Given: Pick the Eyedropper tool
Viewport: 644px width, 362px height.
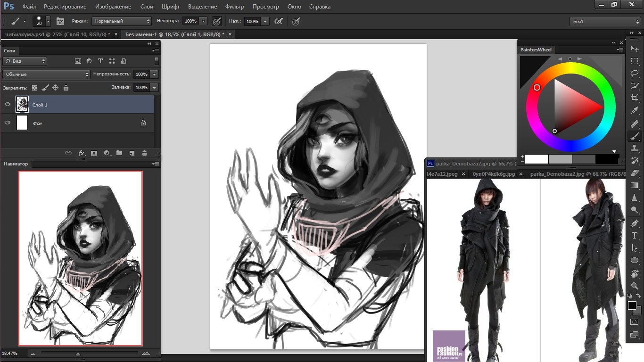Looking at the screenshot, I should [x=635, y=111].
